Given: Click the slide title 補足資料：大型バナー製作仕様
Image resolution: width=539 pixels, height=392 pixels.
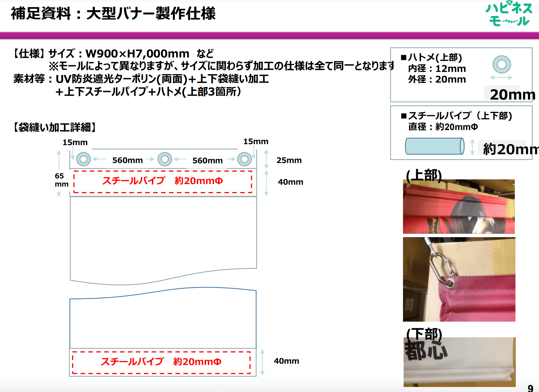Looking at the screenshot, I should pos(113,13).
